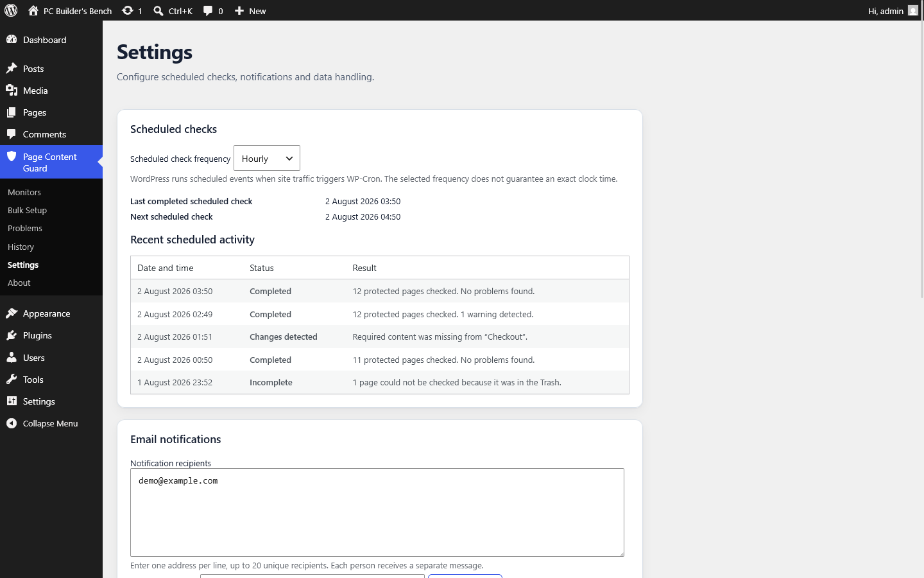
Task: Click the admin avatar icon
Action: (x=913, y=10)
